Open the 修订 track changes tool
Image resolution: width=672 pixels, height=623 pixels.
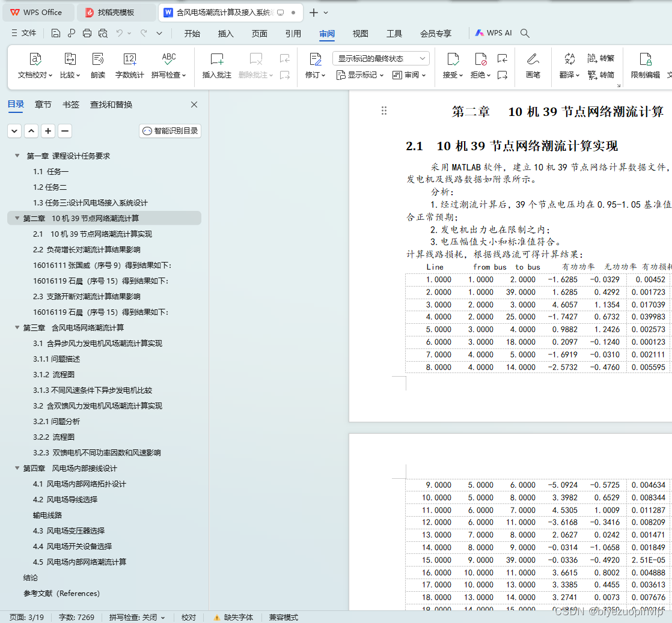tap(316, 65)
